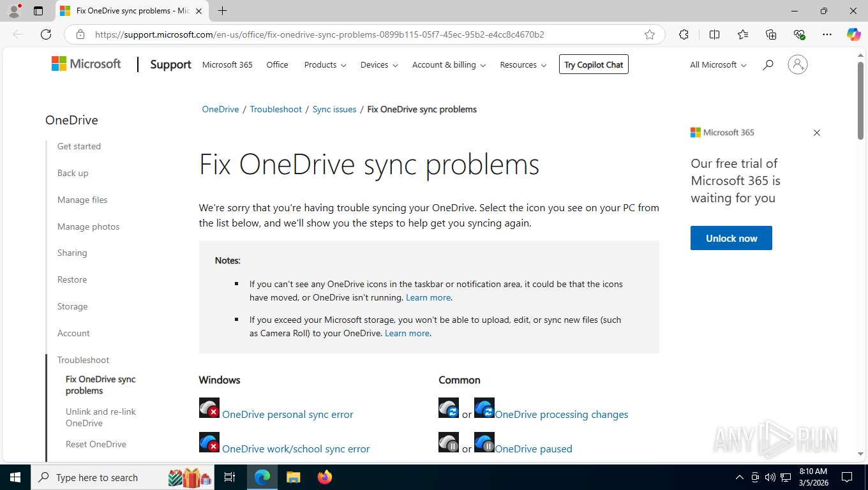Open Get started in the sidebar
Image resolution: width=868 pixels, height=490 pixels.
tap(79, 146)
